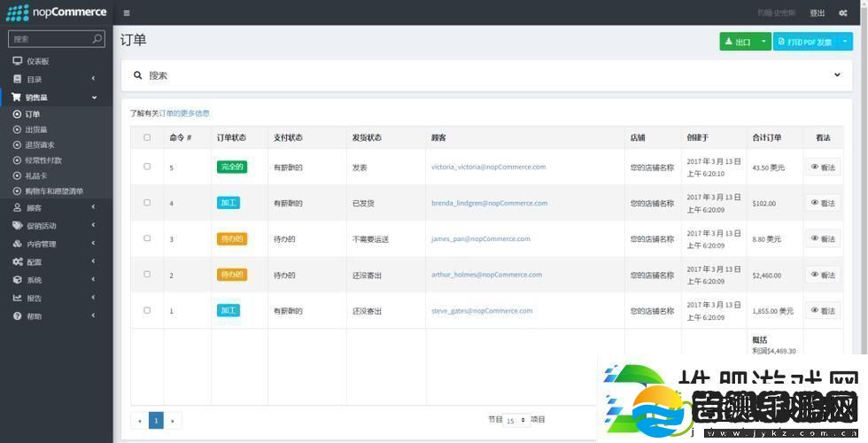Open the 礼品卡 sidebar entry
868x443 pixels.
click(35, 175)
